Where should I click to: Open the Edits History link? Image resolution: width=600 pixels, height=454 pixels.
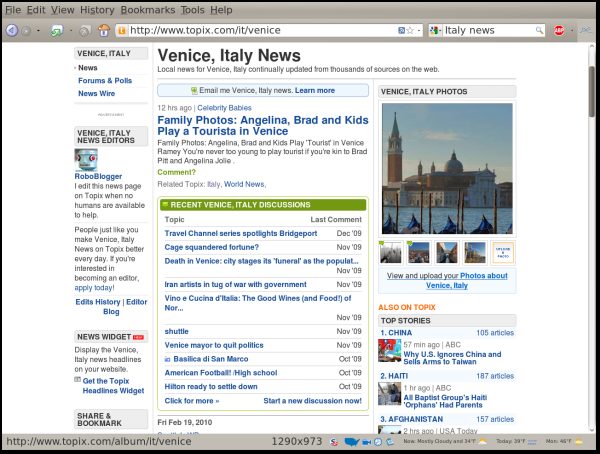click(x=98, y=302)
